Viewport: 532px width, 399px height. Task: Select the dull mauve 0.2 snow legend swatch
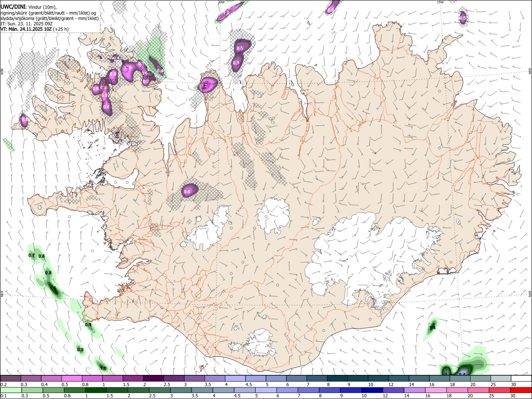10,379
